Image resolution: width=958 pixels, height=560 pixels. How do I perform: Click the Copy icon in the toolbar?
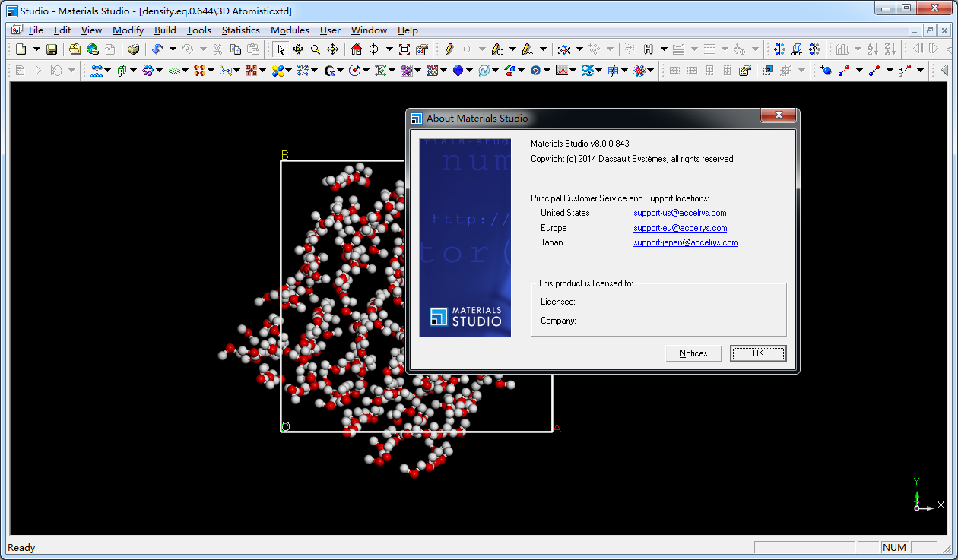point(235,49)
